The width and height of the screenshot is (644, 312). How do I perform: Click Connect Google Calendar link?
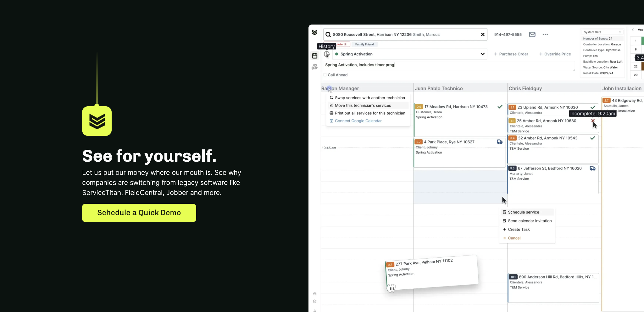tap(358, 121)
